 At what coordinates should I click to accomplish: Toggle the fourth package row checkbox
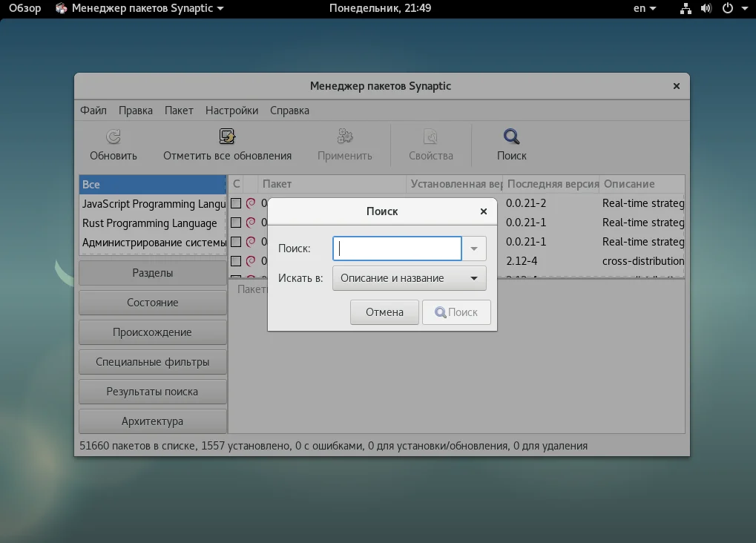(236, 261)
